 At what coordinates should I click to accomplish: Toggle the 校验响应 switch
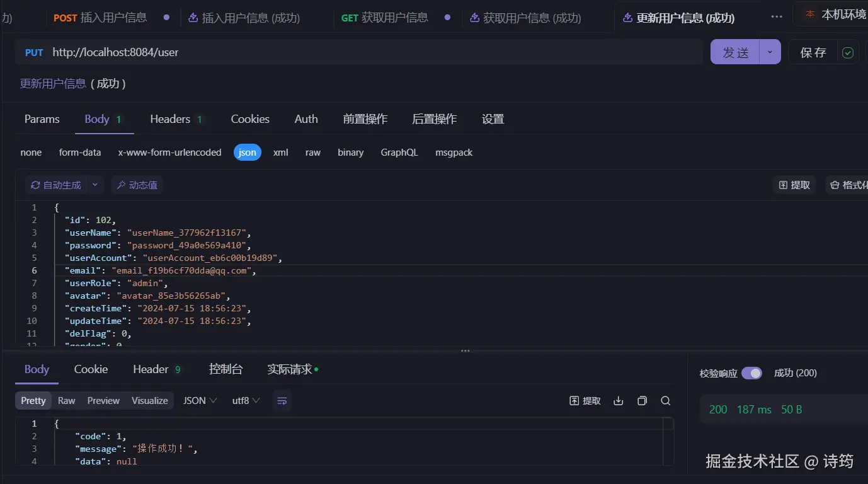click(x=751, y=373)
